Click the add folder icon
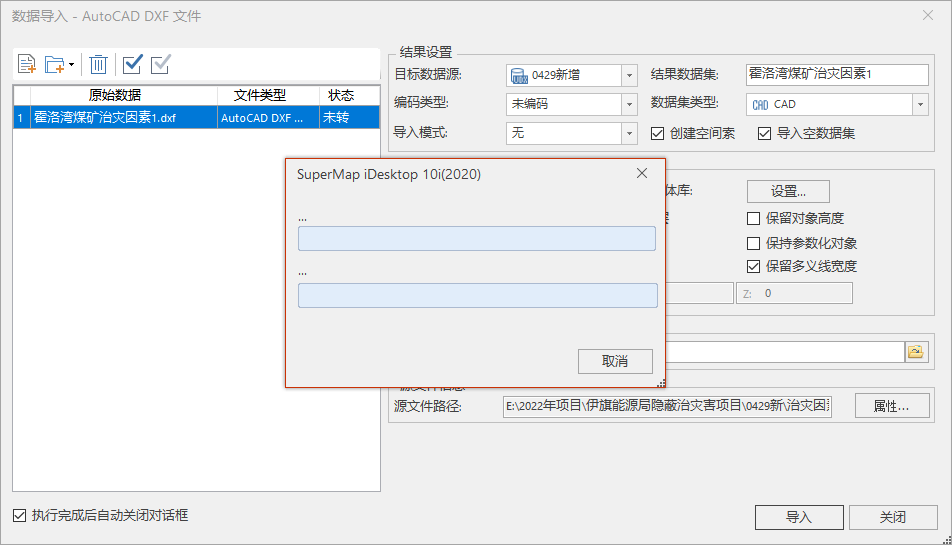This screenshot has width=952, height=545. [x=55, y=64]
